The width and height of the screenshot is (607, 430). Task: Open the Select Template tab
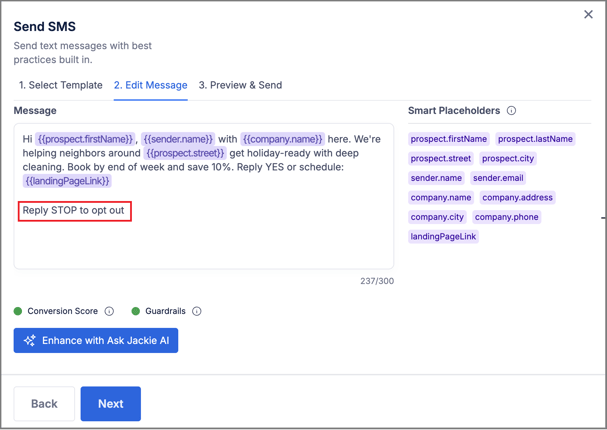click(x=60, y=85)
